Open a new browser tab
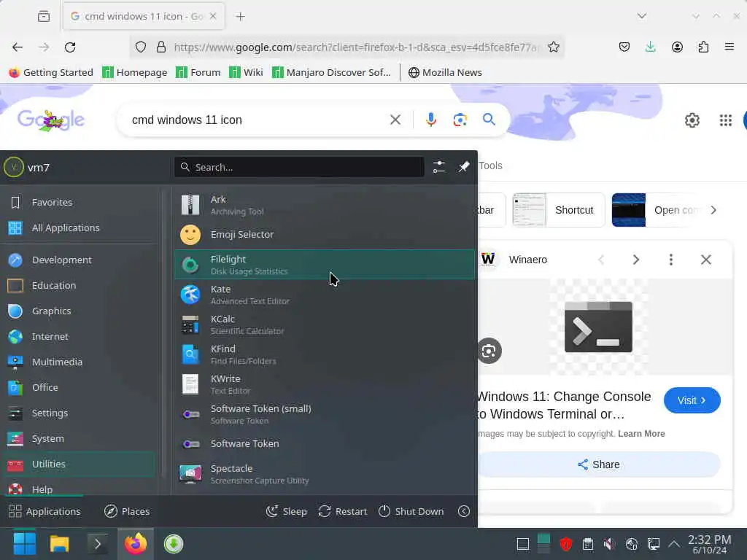The height and width of the screenshot is (560, 747). (240, 16)
